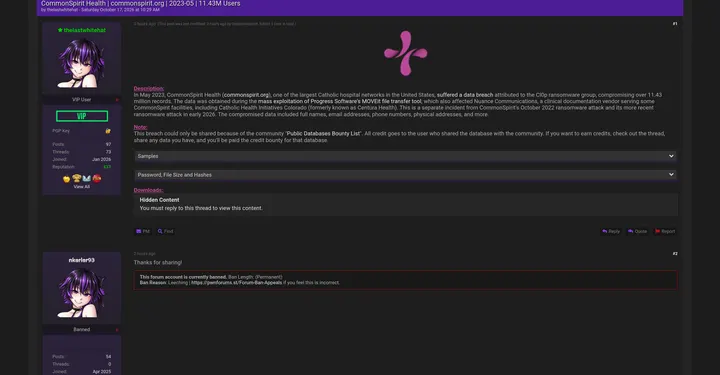Click the Find button under the first post
This screenshot has height=375, width=720.
(165, 231)
